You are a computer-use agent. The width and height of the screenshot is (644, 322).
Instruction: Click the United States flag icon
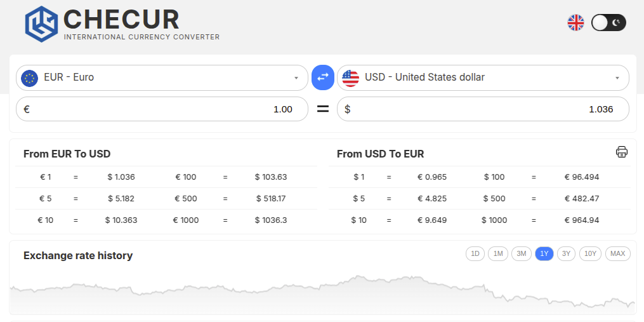pos(350,77)
